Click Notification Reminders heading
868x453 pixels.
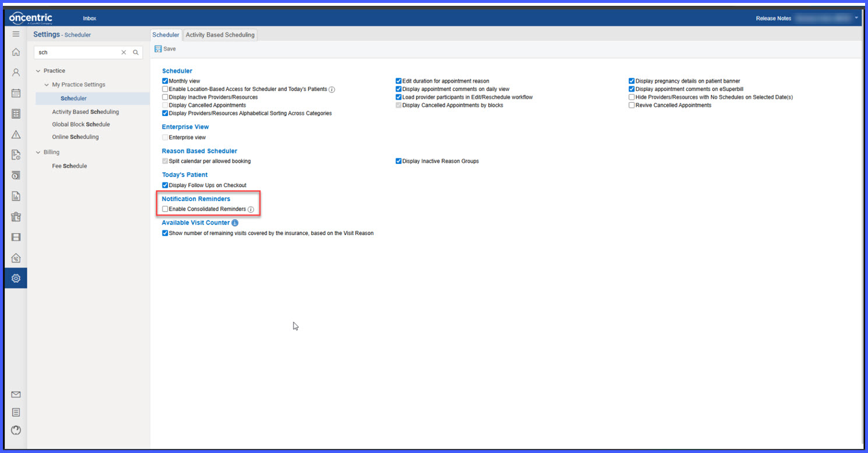[x=196, y=199]
